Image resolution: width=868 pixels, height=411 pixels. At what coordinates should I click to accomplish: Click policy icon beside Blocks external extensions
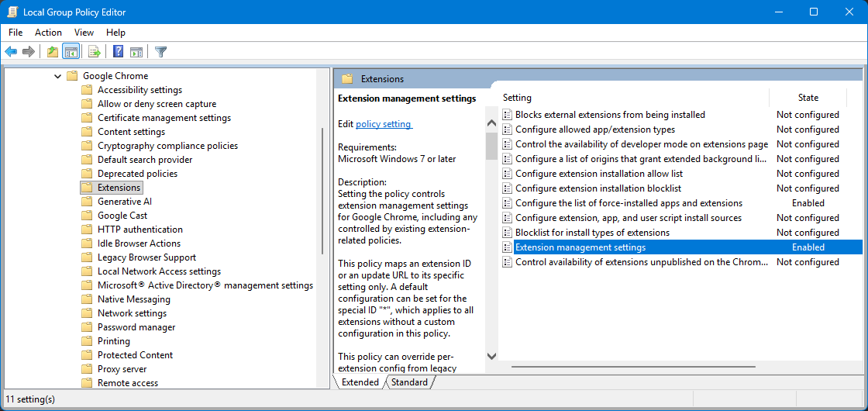(507, 115)
